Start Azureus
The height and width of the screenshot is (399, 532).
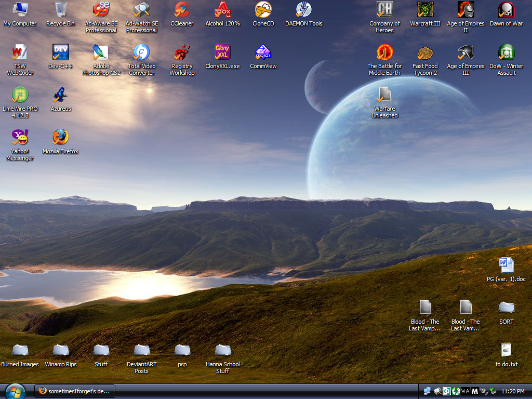(x=60, y=96)
